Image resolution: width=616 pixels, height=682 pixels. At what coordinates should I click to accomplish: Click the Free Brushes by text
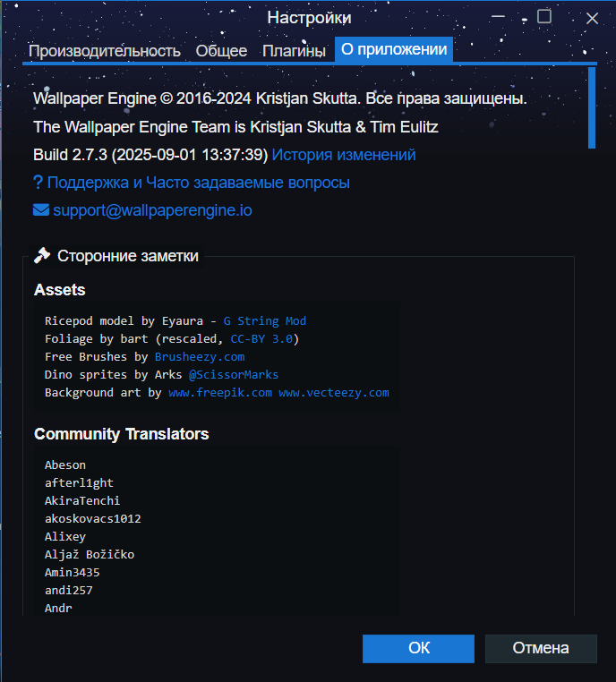(x=96, y=356)
